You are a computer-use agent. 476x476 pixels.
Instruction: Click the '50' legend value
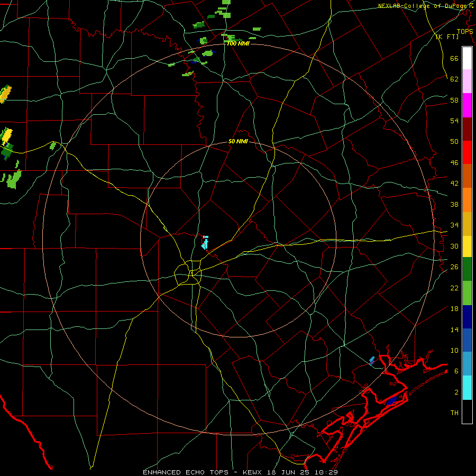(454, 141)
